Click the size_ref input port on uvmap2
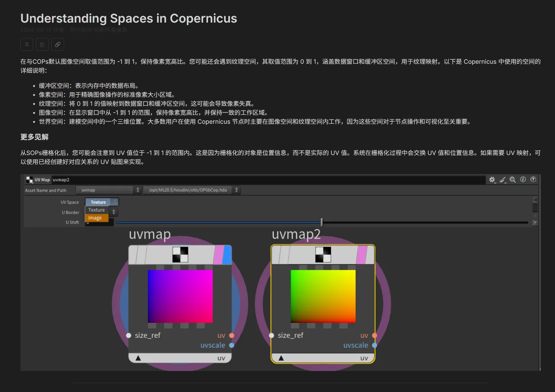The image size is (555, 392). point(271,335)
